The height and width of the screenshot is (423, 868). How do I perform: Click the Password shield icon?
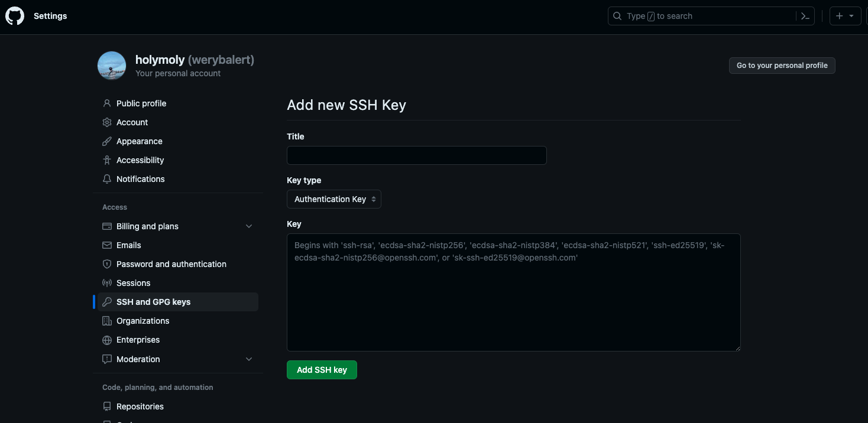pyautogui.click(x=107, y=264)
